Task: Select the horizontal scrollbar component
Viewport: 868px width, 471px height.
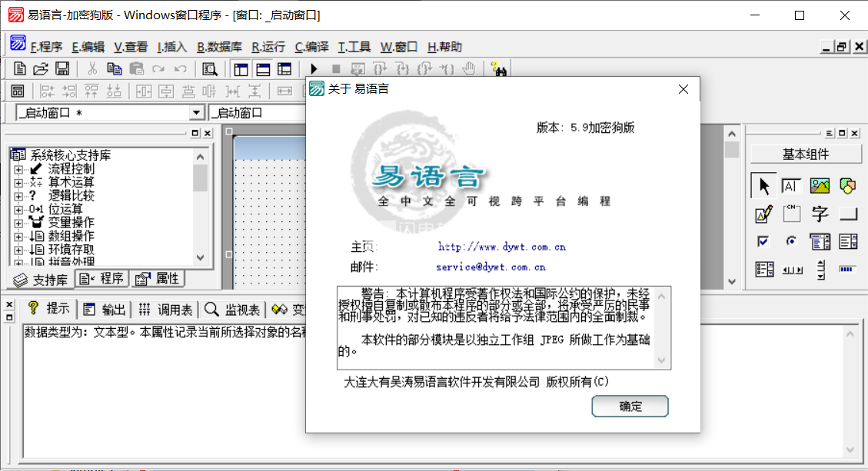Action: (x=792, y=270)
